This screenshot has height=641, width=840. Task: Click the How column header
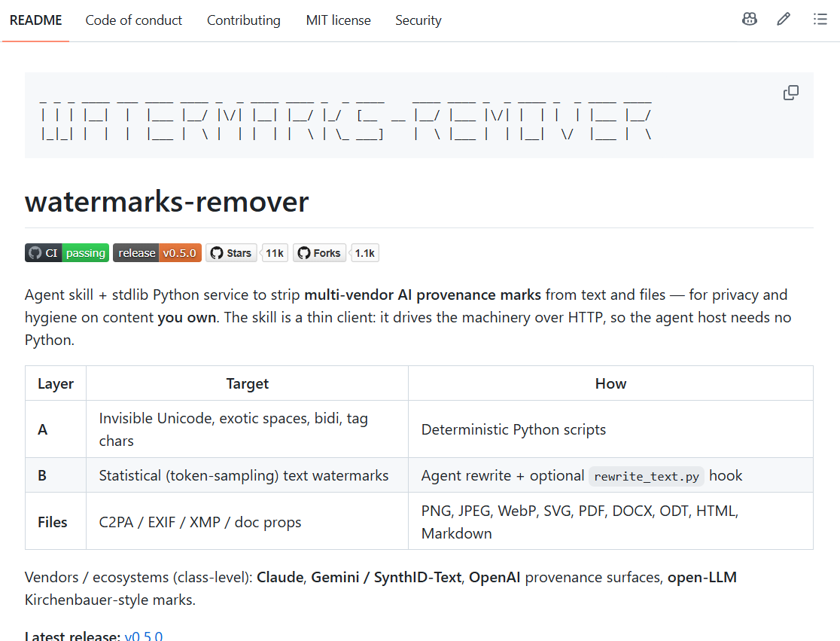click(x=610, y=383)
